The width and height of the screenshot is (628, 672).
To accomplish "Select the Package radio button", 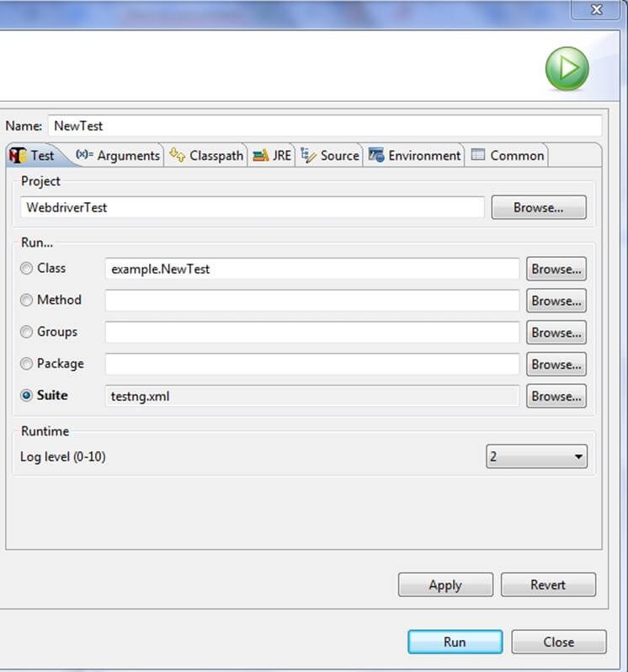I will pos(27,364).
